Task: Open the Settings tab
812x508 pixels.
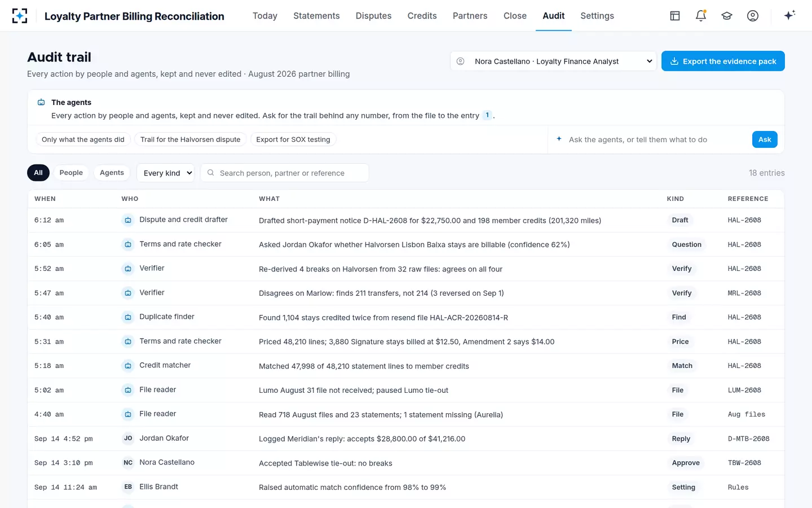Action: click(x=597, y=16)
